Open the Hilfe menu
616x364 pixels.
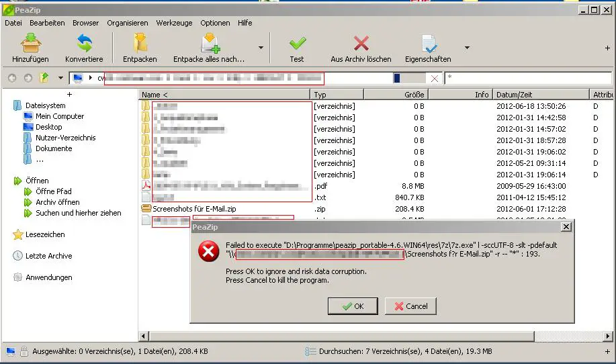point(245,23)
